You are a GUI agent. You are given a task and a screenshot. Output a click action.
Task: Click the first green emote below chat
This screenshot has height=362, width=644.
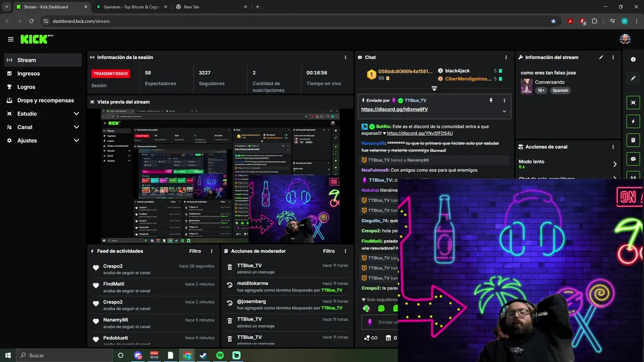point(366,308)
